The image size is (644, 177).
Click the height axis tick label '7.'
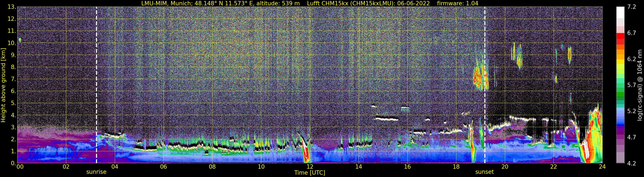13,79
